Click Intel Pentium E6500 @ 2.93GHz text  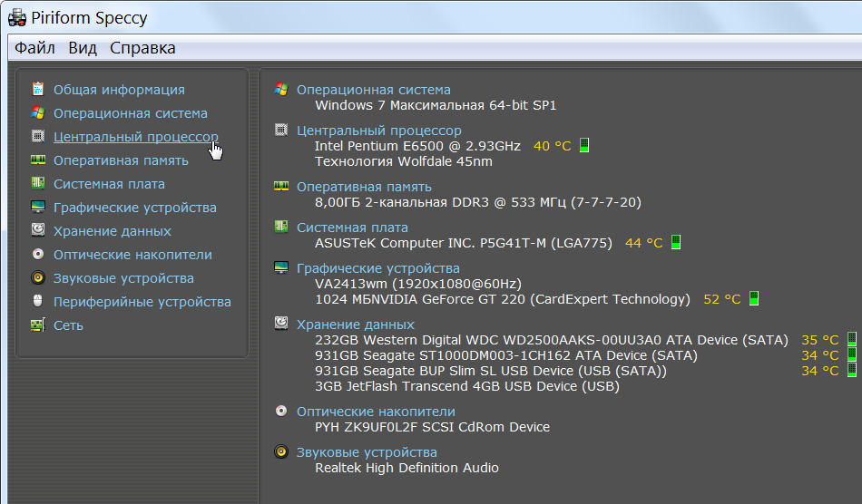click(x=417, y=146)
